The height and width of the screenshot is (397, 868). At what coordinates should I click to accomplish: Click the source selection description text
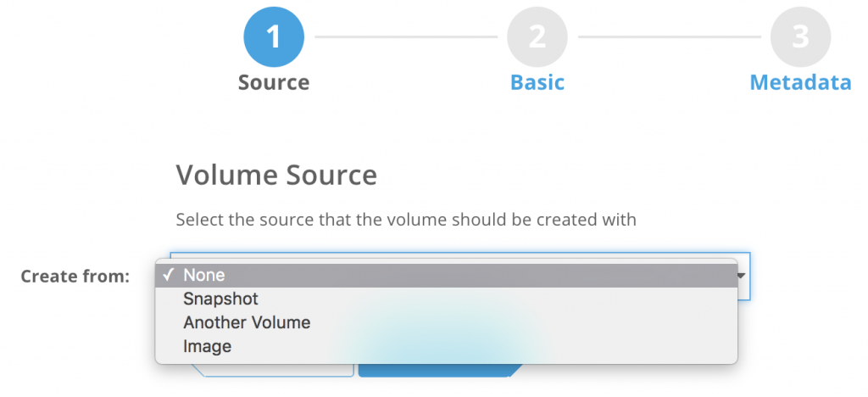[405, 220]
